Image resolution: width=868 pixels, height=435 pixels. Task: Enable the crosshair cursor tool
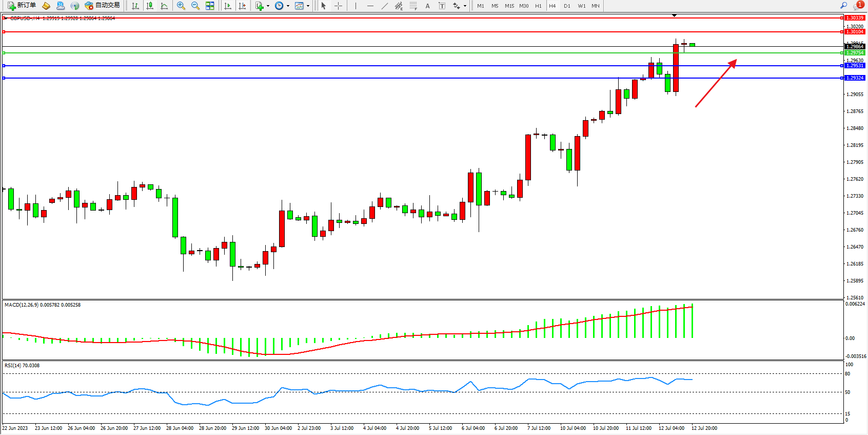coord(338,6)
